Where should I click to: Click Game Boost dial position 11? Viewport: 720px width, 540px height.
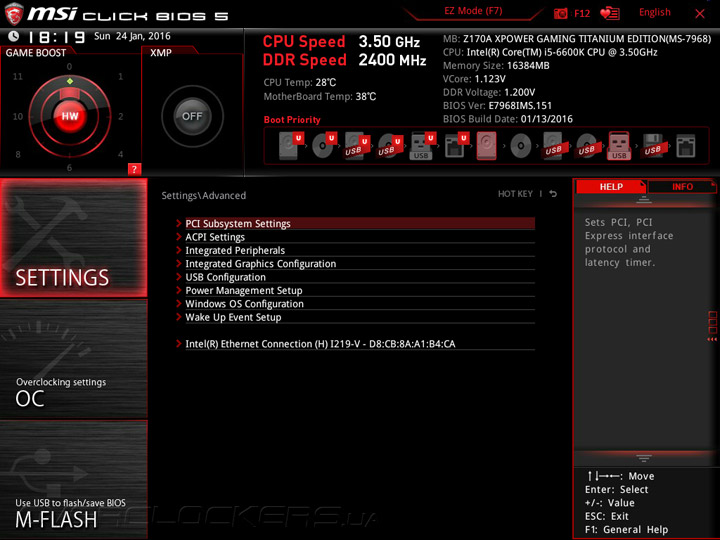(x=17, y=76)
